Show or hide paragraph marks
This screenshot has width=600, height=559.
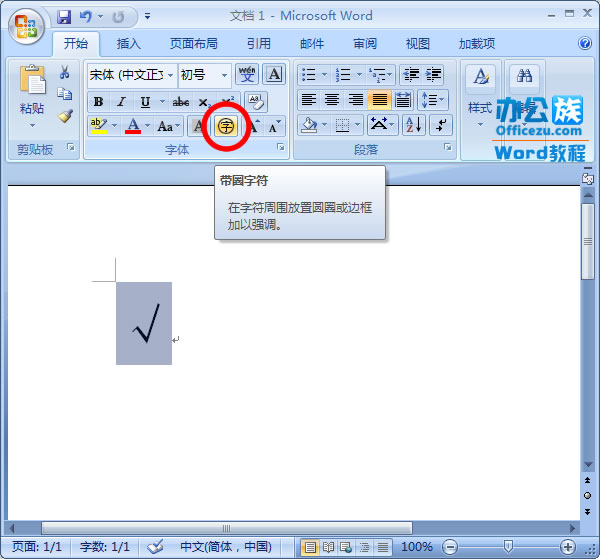441,125
